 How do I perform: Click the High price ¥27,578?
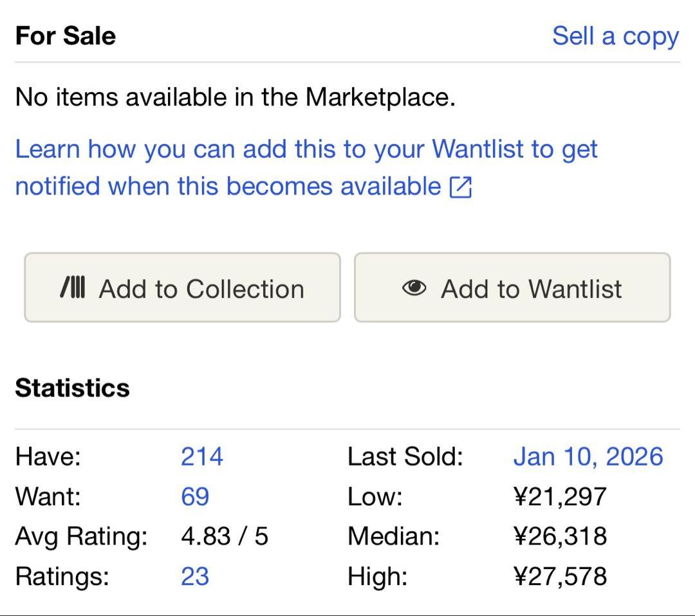[x=559, y=576]
